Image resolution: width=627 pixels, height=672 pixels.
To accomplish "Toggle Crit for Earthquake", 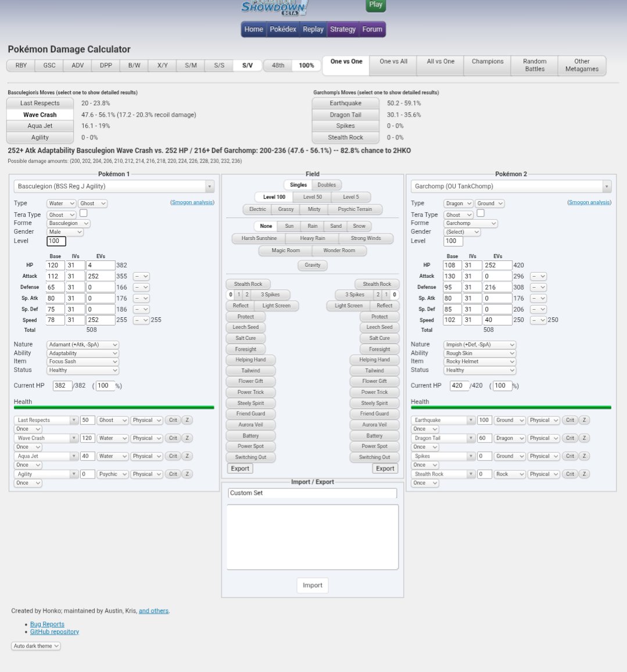I will (570, 420).
